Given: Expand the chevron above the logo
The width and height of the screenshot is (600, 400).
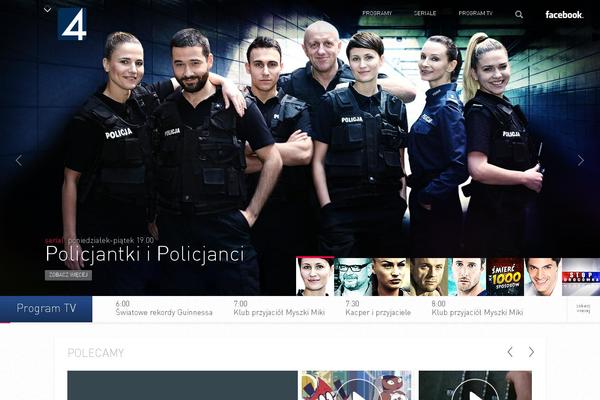Looking at the screenshot, I should 47,10.
